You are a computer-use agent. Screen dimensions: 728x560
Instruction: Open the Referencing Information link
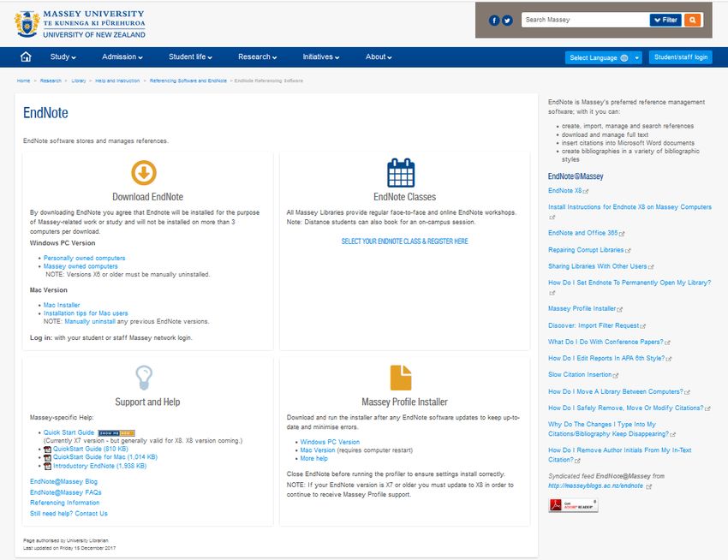(64, 503)
